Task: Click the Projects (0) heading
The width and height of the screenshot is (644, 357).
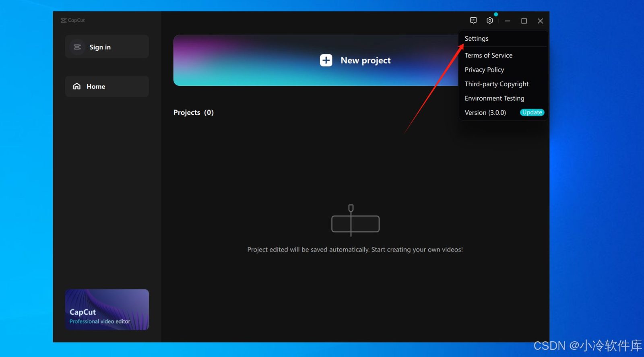Action: pyautogui.click(x=194, y=112)
